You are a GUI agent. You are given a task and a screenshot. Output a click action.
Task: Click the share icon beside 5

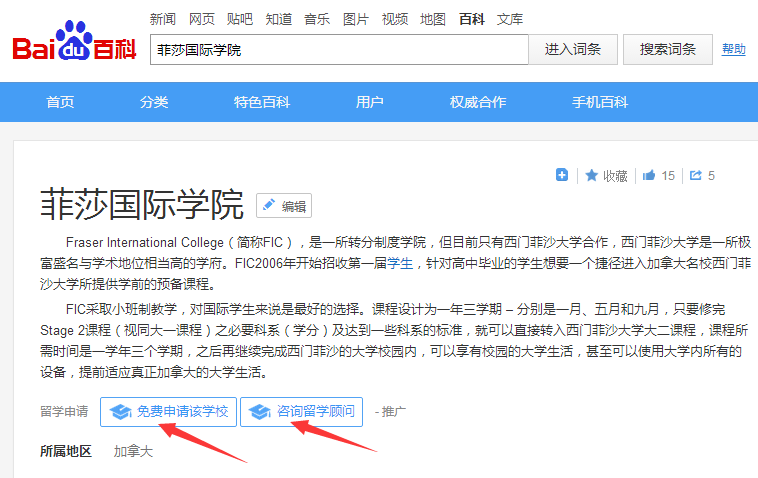coord(695,175)
